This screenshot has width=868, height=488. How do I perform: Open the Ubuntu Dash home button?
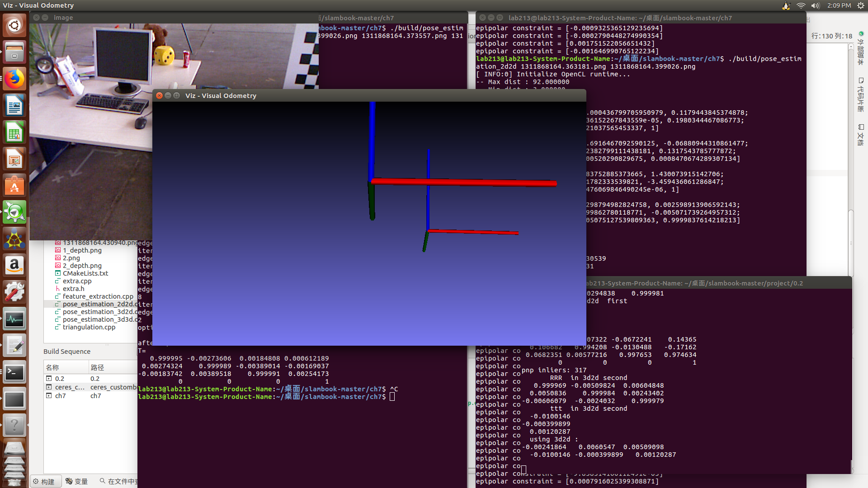14,25
